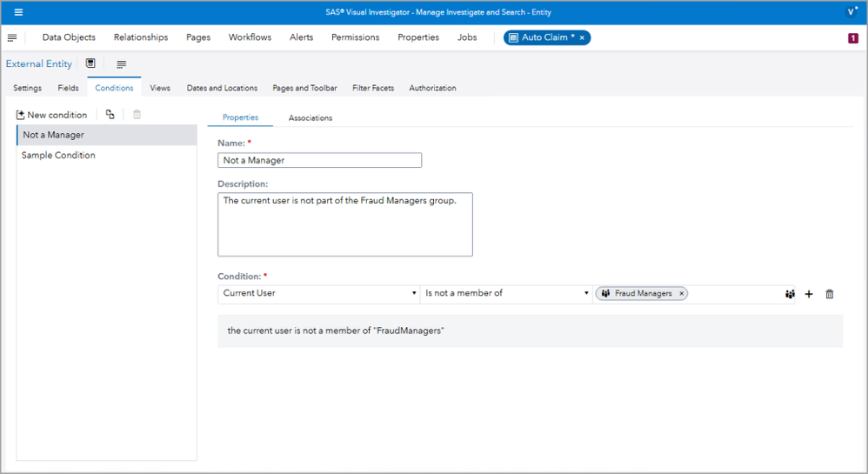Screen dimensions: 868x474
Task: Open the Jobs menu
Action: click(x=467, y=37)
